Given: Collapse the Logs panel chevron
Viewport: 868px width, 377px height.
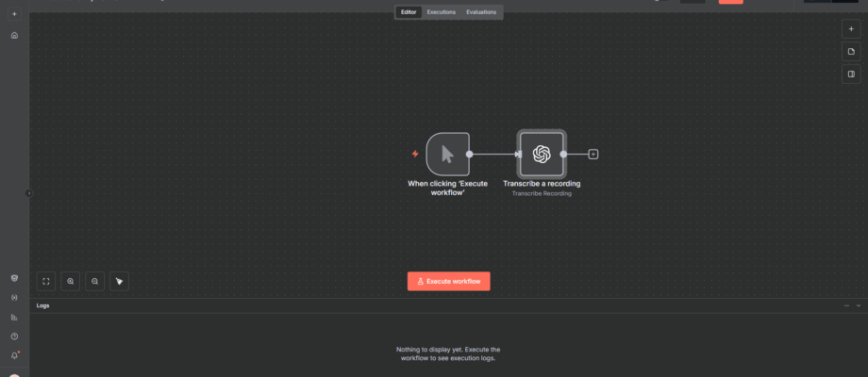Looking at the screenshot, I should pos(858,306).
